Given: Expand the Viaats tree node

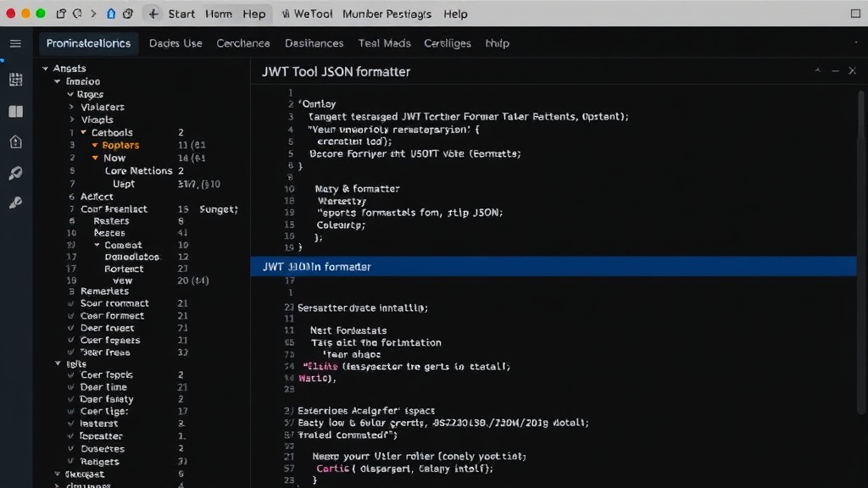Looking at the screenshot, I should point(71,119).
